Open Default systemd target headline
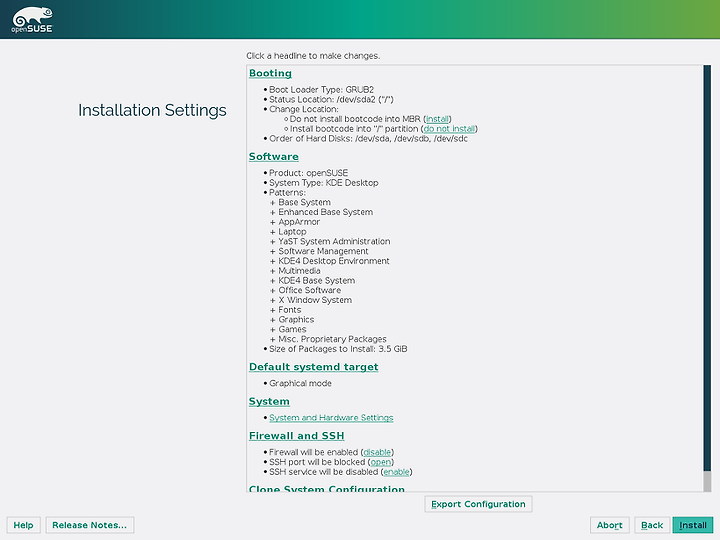Image resolution: width=720 pixels, height=540 pixels. tap(314, 367)
